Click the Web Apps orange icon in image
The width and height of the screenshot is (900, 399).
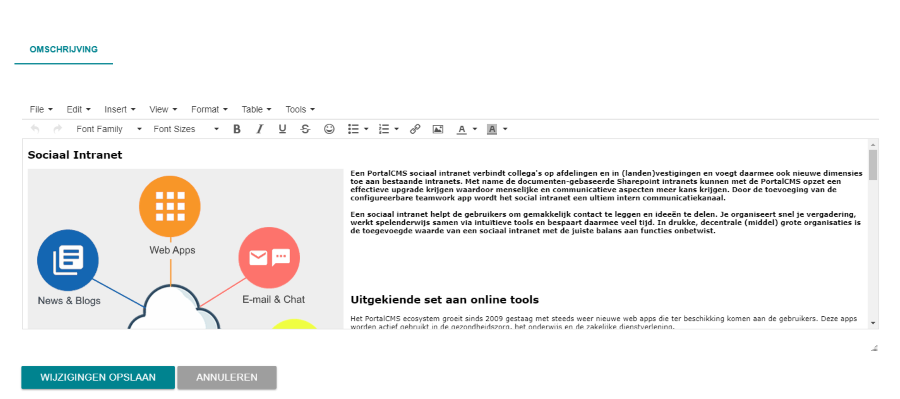tap(170, 207)
